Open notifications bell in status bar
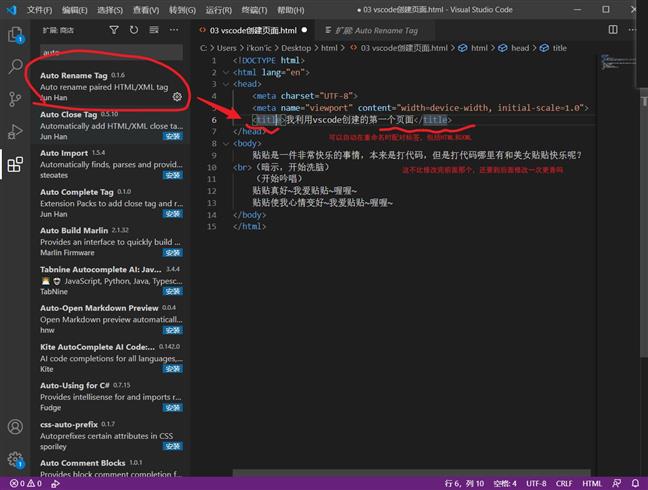 point(635,483)
